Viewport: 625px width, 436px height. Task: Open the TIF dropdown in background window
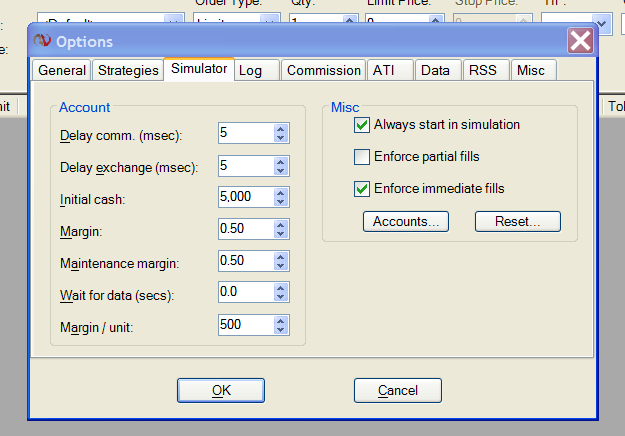pyautogui.click(x=601, y=24)
